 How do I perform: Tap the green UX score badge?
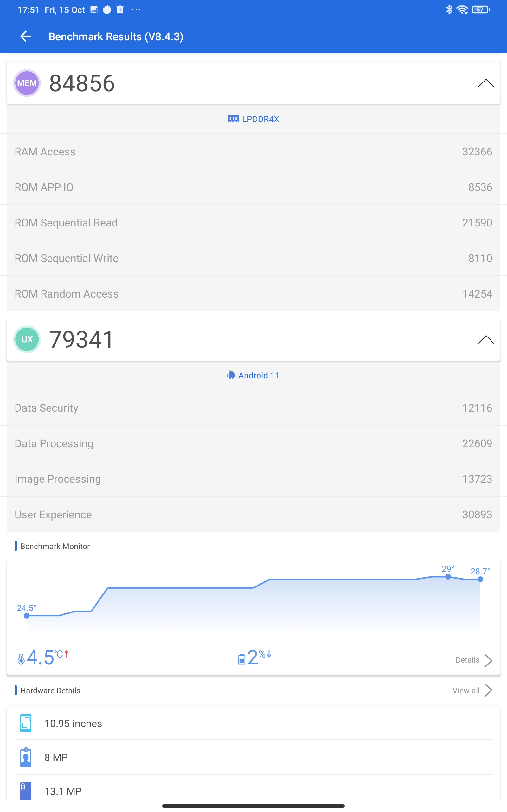[27, 339]
